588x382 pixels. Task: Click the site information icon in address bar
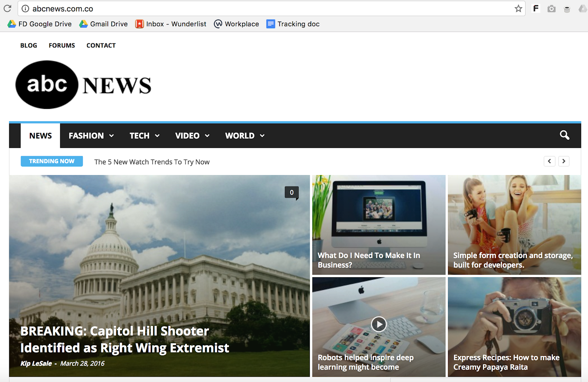coord(25,8)
